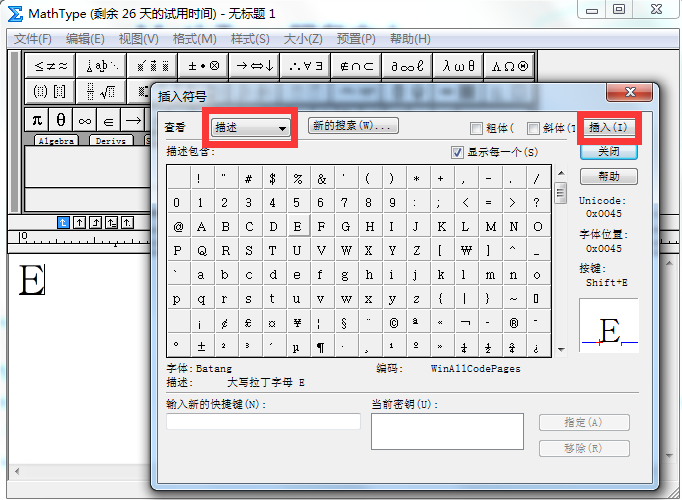Insert the pi symbol from the small bar
682x500 pixels.
pos(37,120)
